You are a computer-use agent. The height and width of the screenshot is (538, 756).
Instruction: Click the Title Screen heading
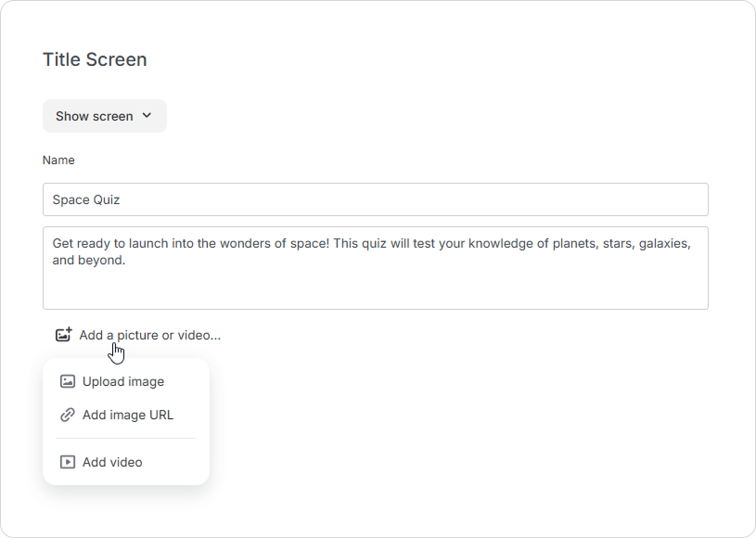tap(95, 59)
